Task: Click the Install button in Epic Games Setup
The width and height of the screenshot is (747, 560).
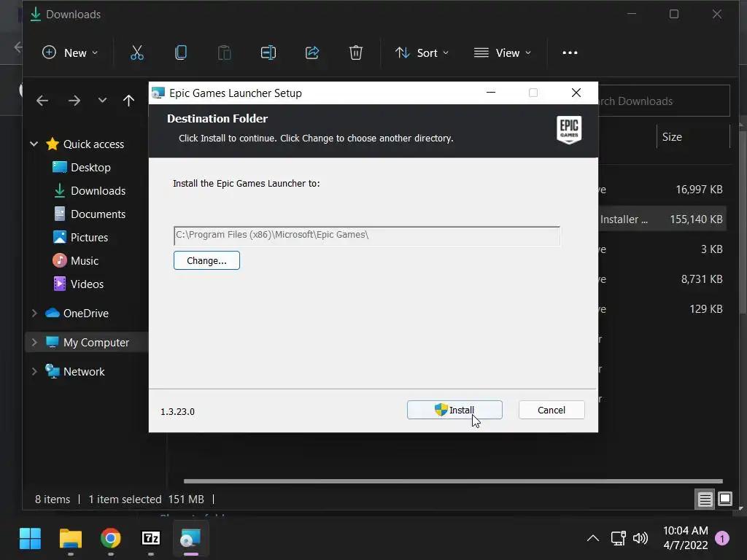Action: (454, 410)
